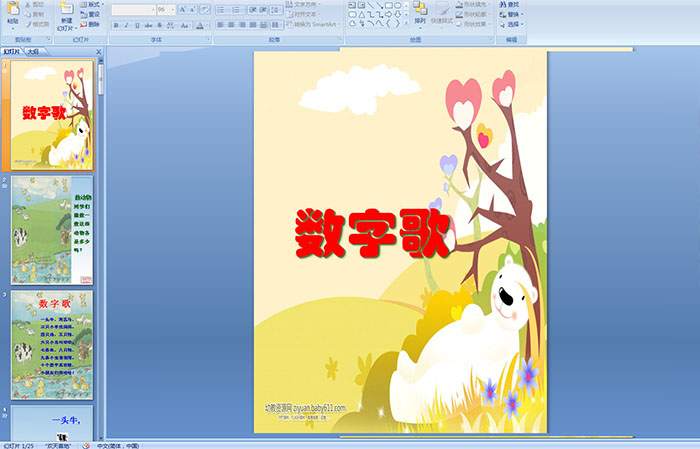Screen dimensions: 700x449
Task: Select the Text Box shape
Action: [352, 5]
